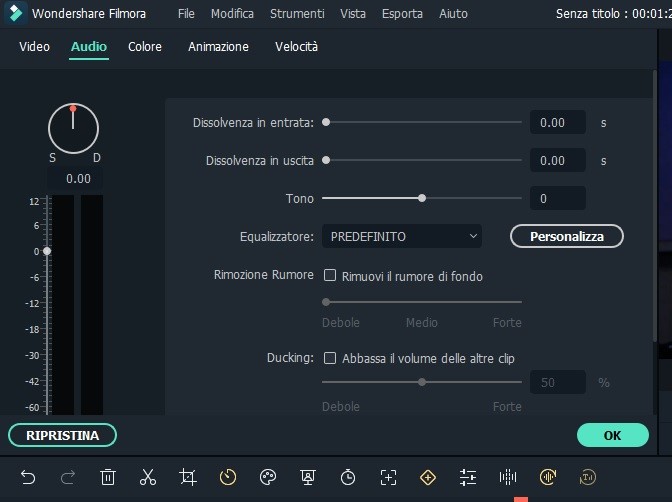Click the keyframe diamond icon
This screenshot has width=672, height=502.
(428, 477)
